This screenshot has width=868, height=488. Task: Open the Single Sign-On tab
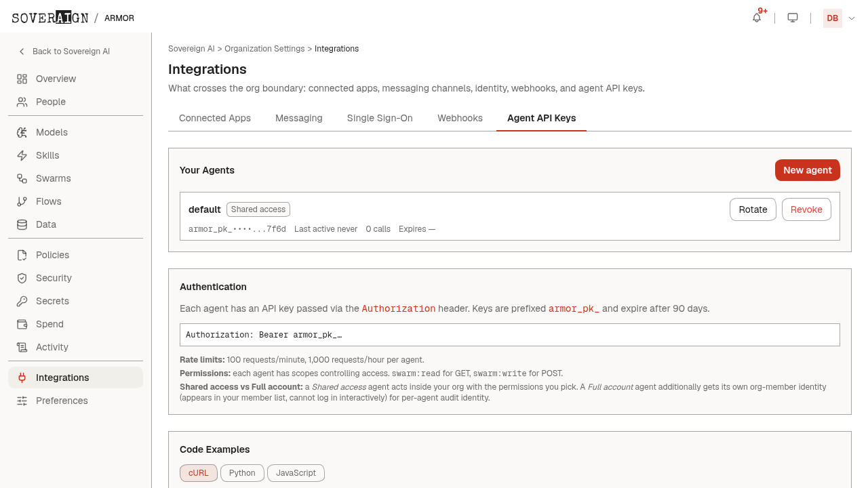tap(380, 118)
